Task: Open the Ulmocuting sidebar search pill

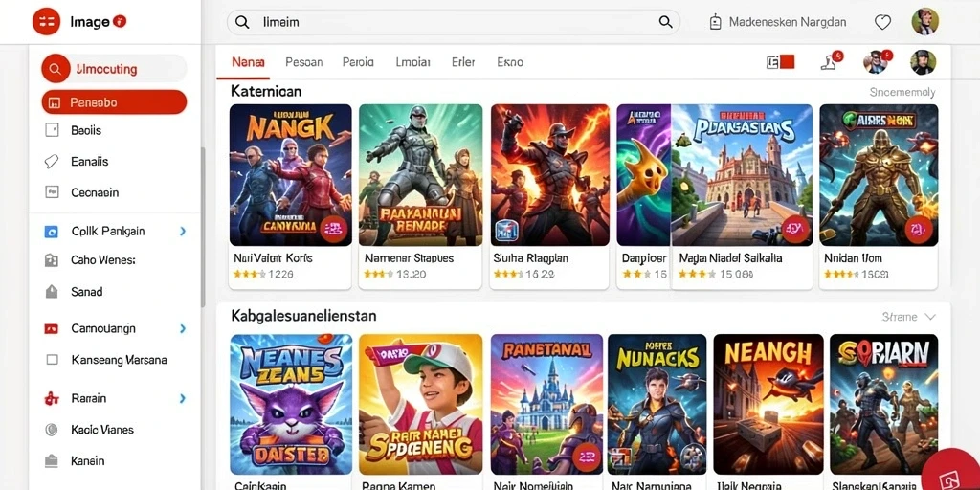Action: click(115, 69)
